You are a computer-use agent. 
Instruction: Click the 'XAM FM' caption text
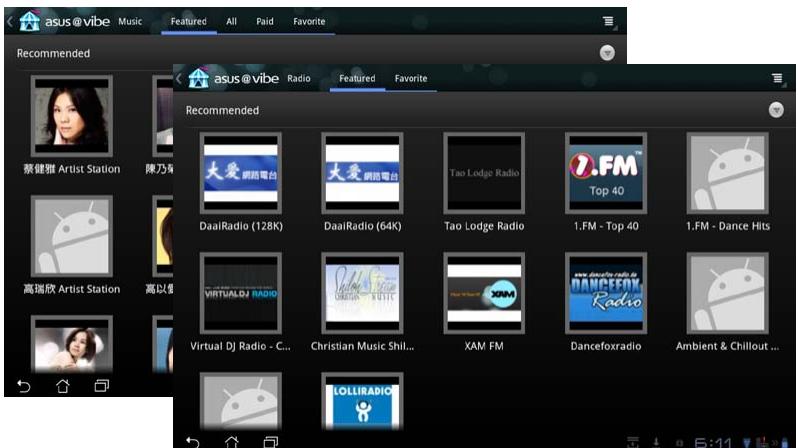coord(484,346)
